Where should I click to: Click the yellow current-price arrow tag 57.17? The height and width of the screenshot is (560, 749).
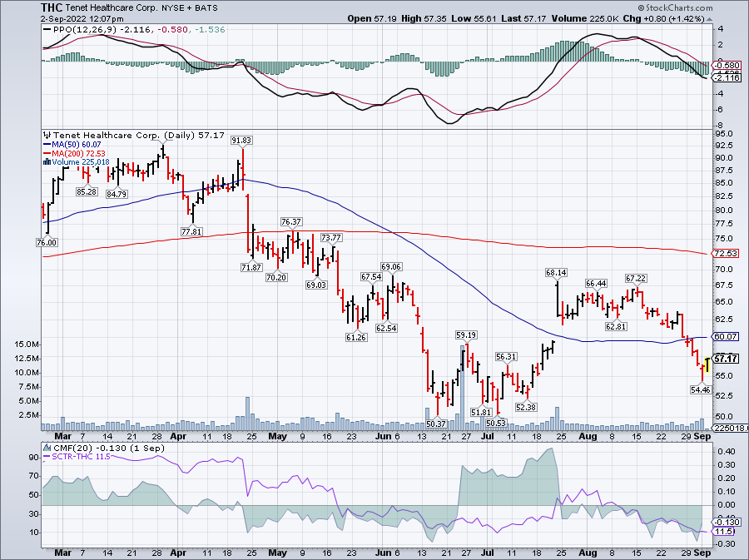(726, 359)
